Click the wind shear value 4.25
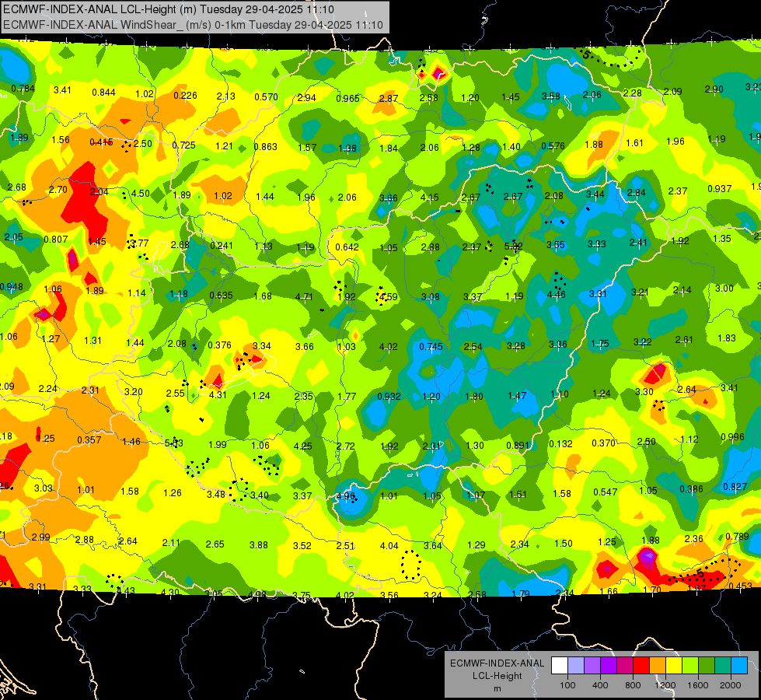Viewport: 761px width, 700px height. tap(303, 446)
